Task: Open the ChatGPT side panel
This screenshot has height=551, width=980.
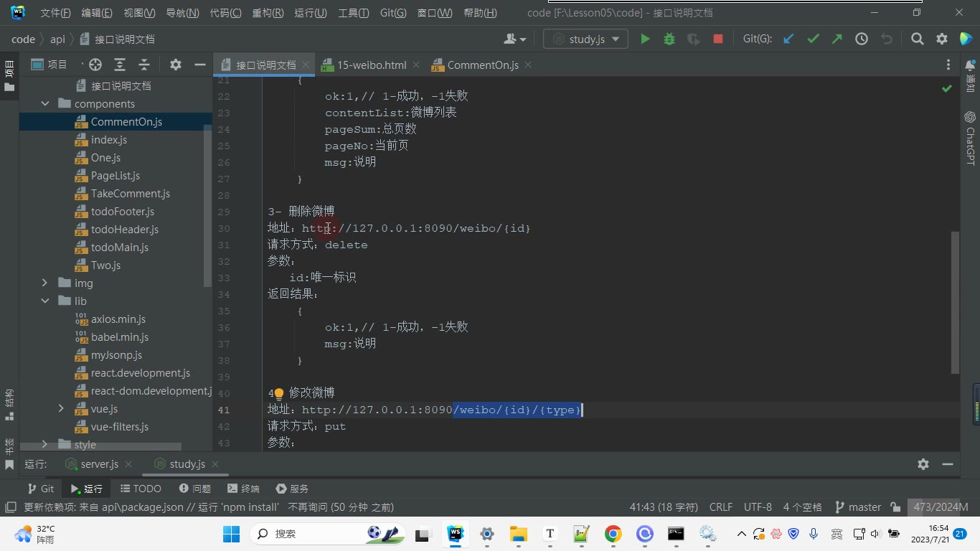Action: coord(970,138)
